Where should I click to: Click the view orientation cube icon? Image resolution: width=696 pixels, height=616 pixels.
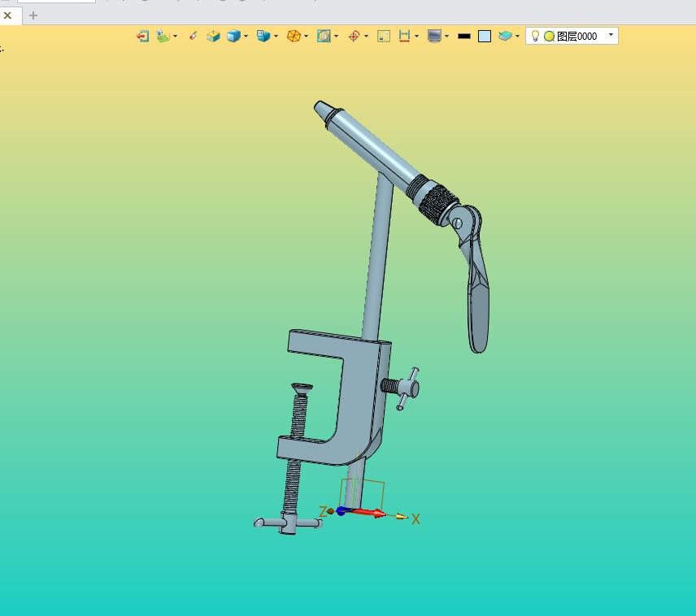coord(263,36)
